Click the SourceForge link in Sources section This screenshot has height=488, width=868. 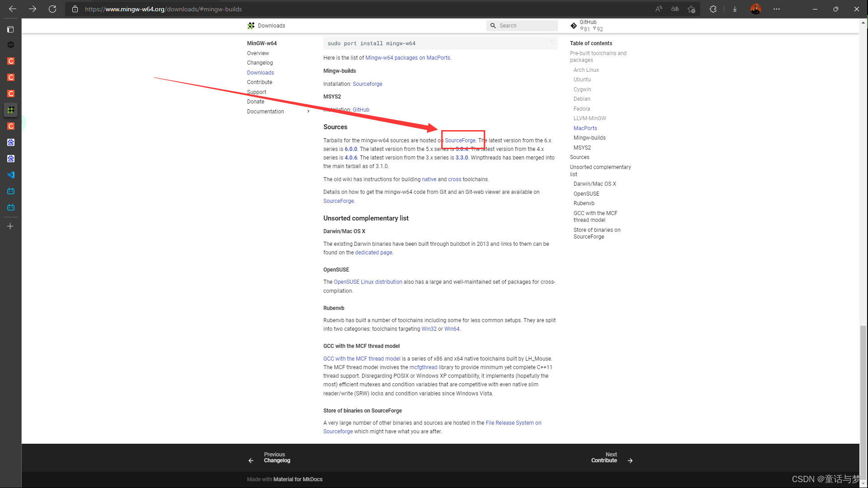460,140
